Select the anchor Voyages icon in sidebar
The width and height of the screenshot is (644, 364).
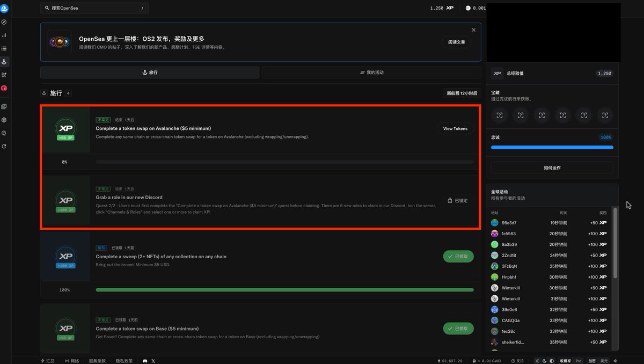coord(4,62)
